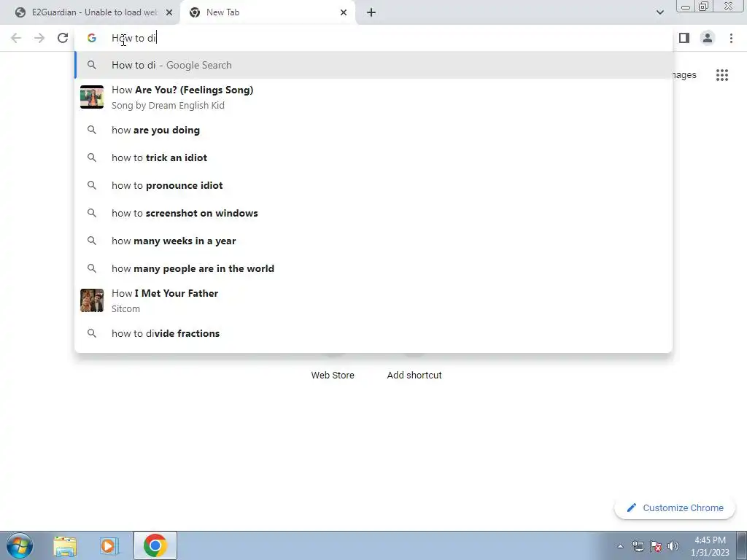Pick 'How I Met Your Father' sitcom suggestion
Image resolution: width=747 pixels, height=560 pixels.
[373, 300]
